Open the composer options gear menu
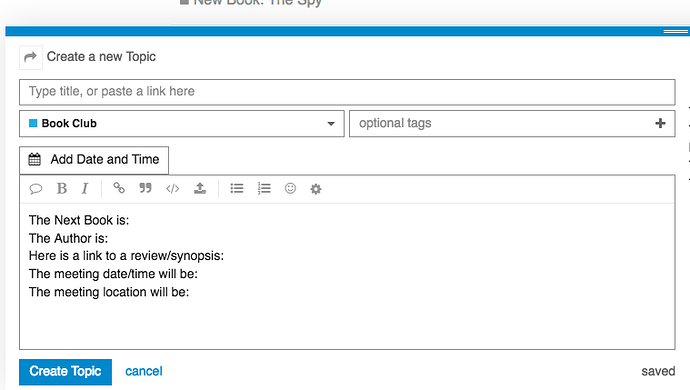Screen dimensions: 690x390 (x=316, y=189)
